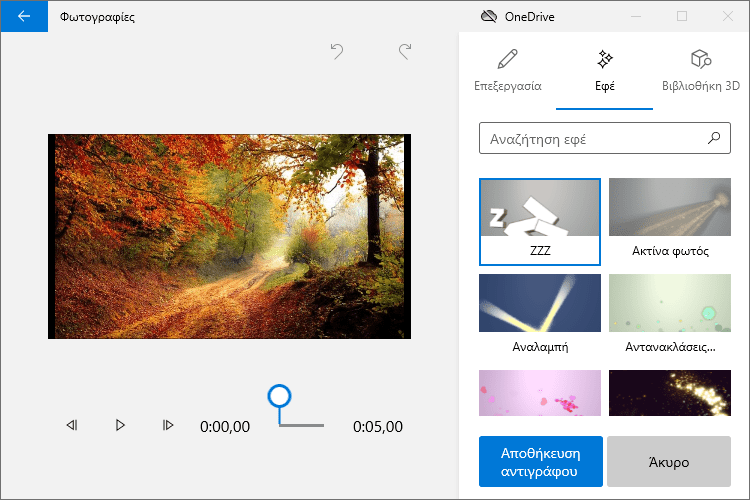Choose the Αντανακλάσεις effect

pyautogui.click(x=670, y=315)
